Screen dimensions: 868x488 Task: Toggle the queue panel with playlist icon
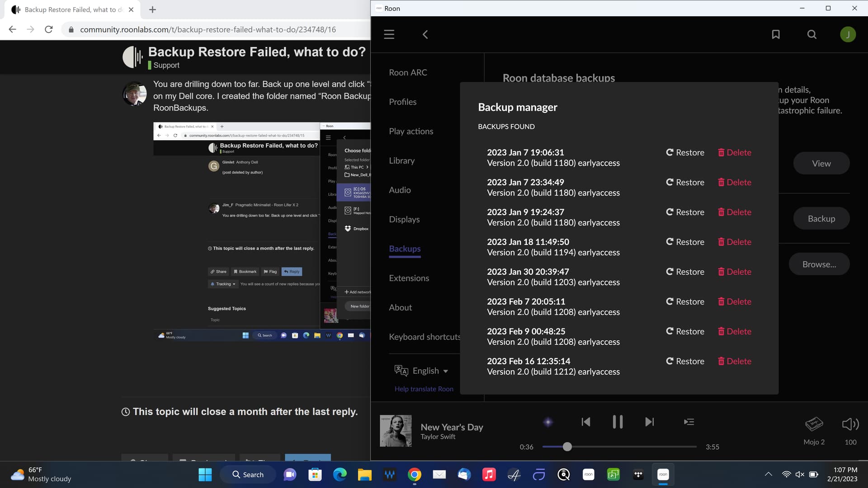(689, 422)
